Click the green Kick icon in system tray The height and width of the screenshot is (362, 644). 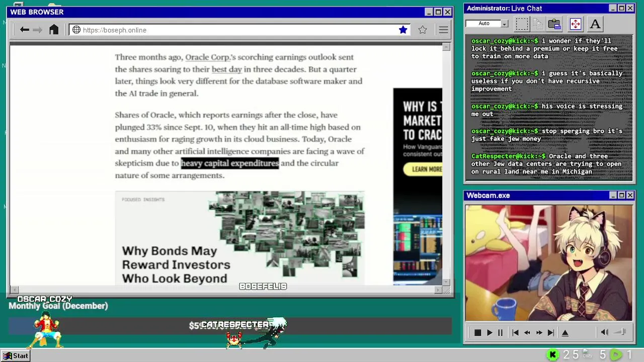[x=552, y=355]
